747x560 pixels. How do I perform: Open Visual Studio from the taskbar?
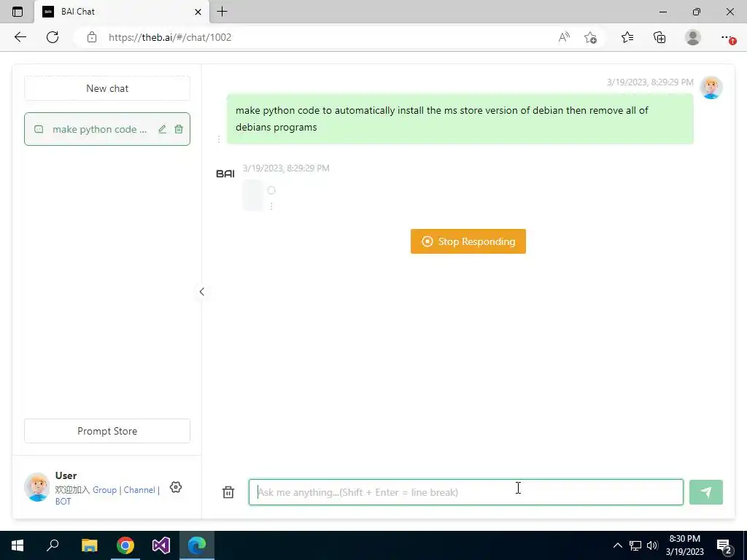point(161,545)
